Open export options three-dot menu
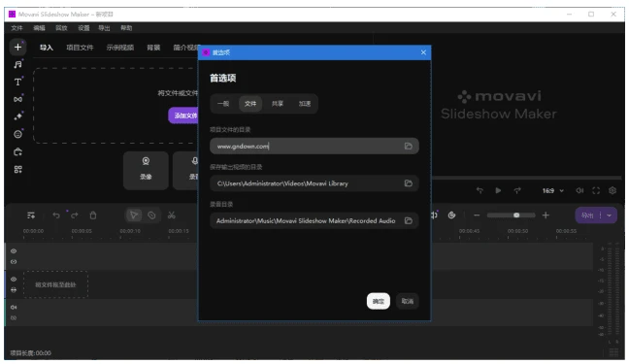Viewport: 629px width, 364px height. [x=601, y=215]
